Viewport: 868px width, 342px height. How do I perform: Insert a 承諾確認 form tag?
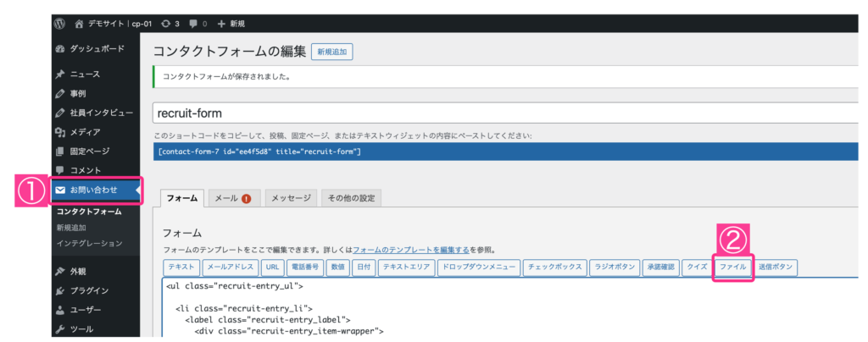tap(661, 268)
